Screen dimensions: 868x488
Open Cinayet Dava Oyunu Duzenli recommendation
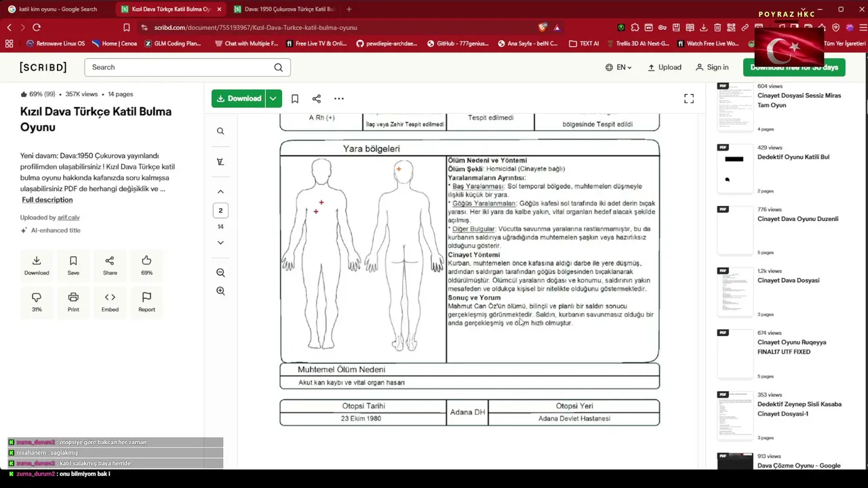pyautogui.click(x=797, y=219)
